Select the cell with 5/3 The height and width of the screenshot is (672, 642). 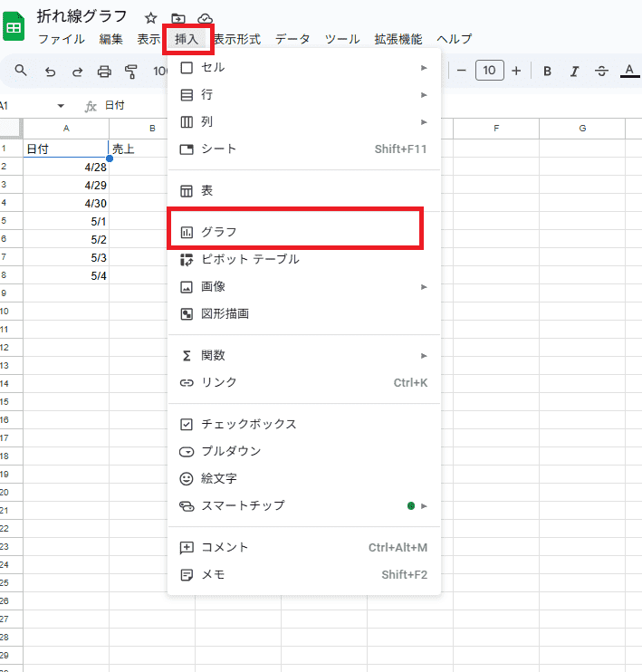(x=66, y=257)
